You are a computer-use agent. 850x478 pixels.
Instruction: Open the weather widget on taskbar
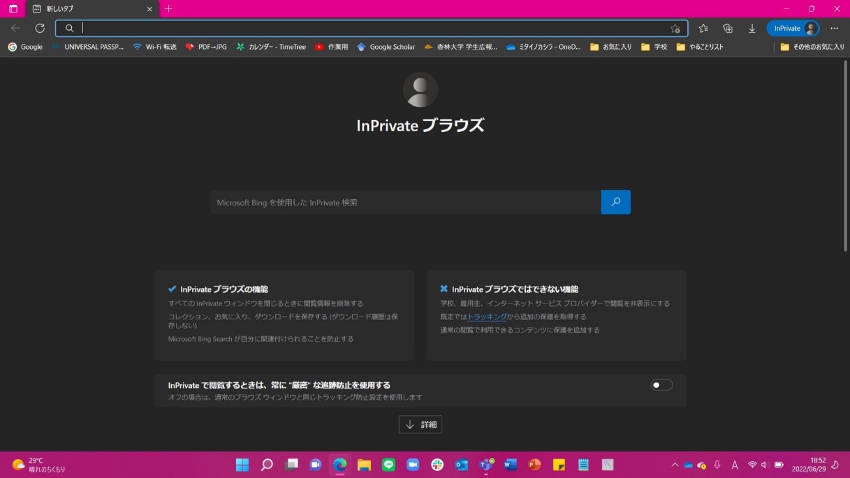coord(38,464)
